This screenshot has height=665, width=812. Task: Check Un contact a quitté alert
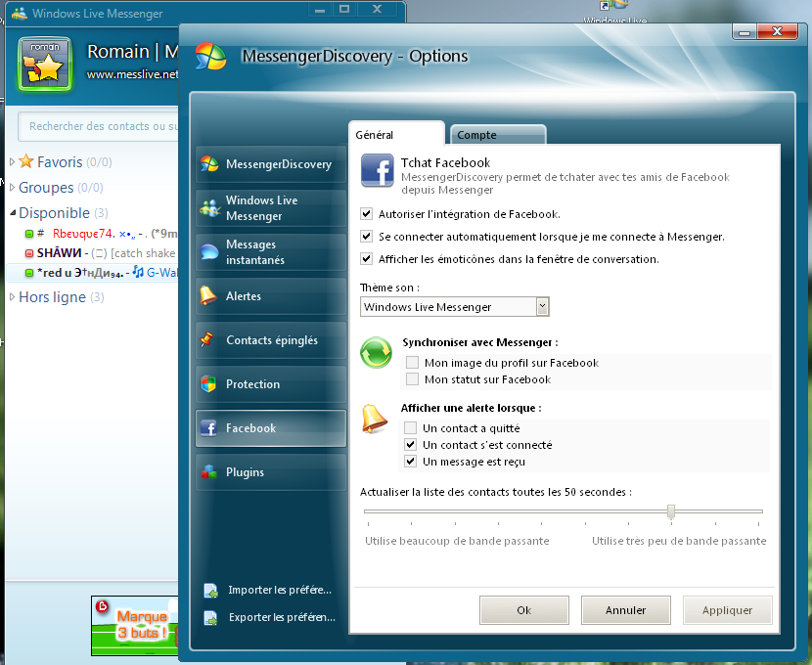pyautogui.click(x=410, y=428)
